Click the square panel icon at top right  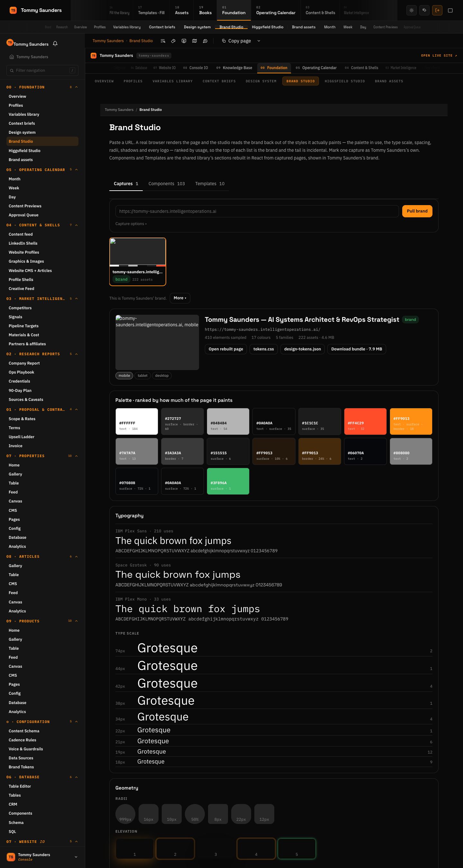tap(450, 10)
